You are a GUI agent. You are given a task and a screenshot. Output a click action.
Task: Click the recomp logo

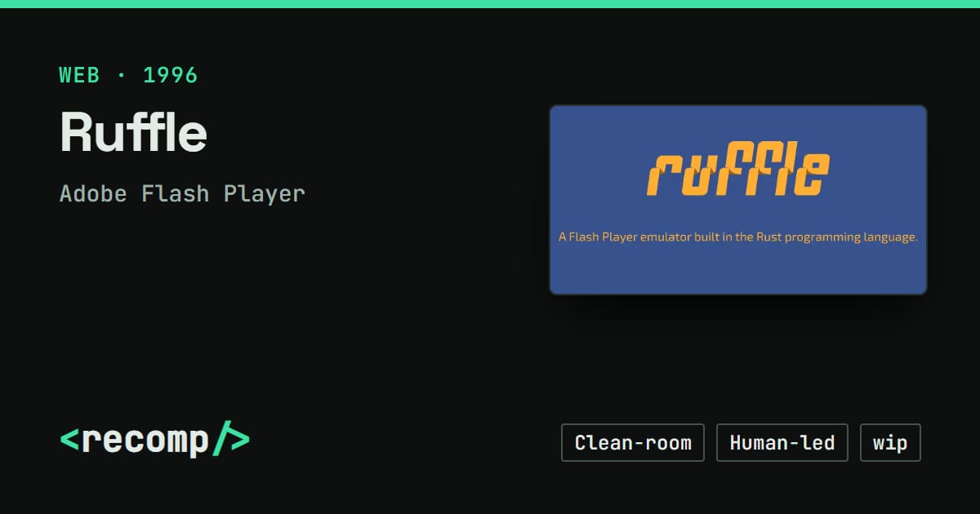point(154,441)
